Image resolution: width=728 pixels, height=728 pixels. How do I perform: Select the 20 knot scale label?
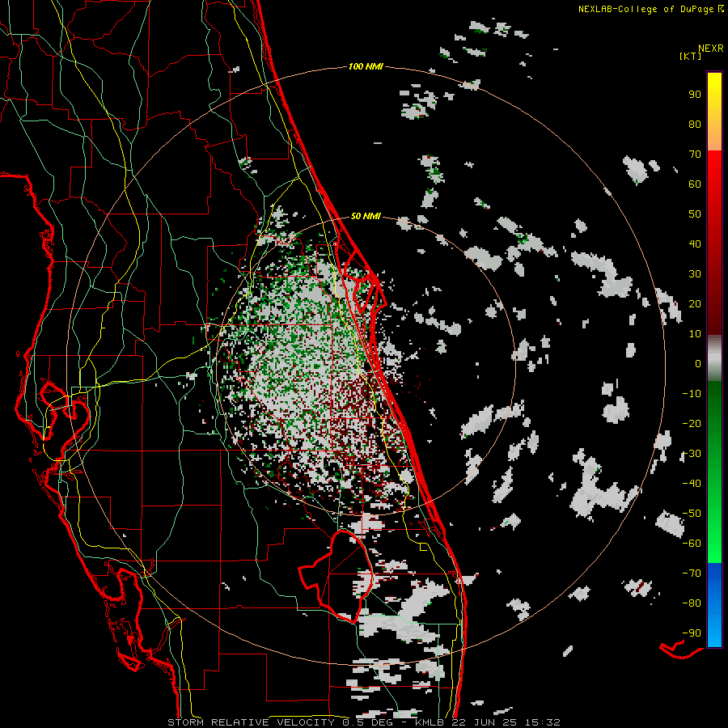(695, 303)
